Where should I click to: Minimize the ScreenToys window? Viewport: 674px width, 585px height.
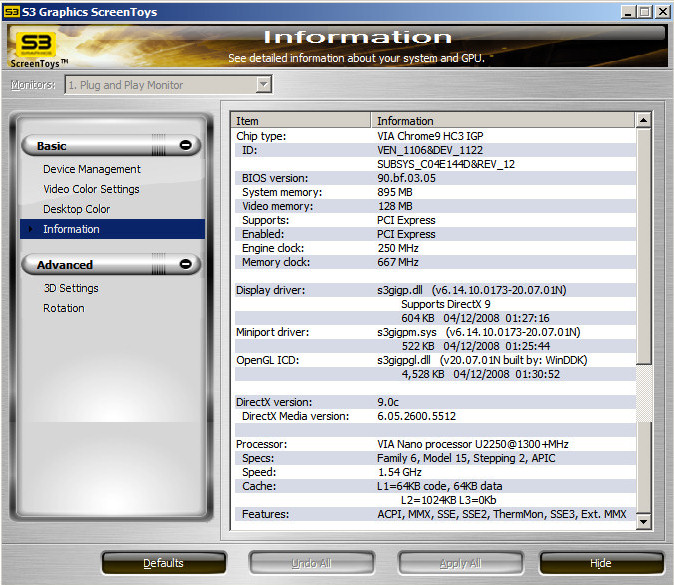coord(628,12)
